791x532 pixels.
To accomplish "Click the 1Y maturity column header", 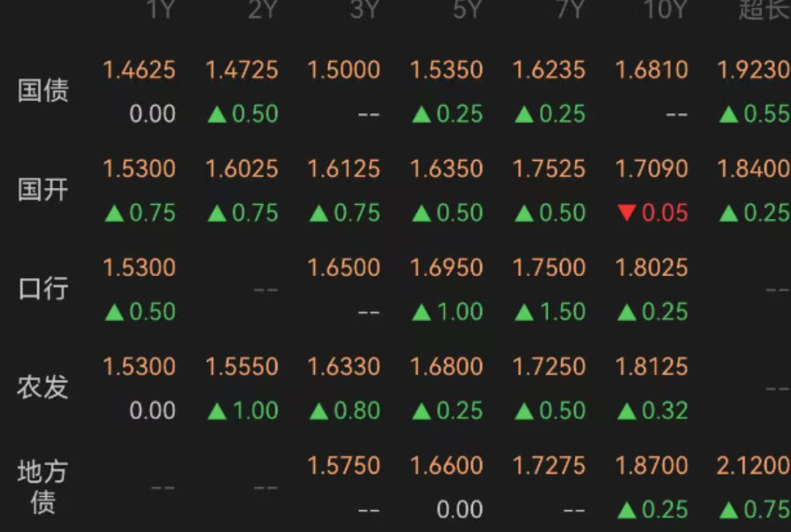I will [160, 9].
